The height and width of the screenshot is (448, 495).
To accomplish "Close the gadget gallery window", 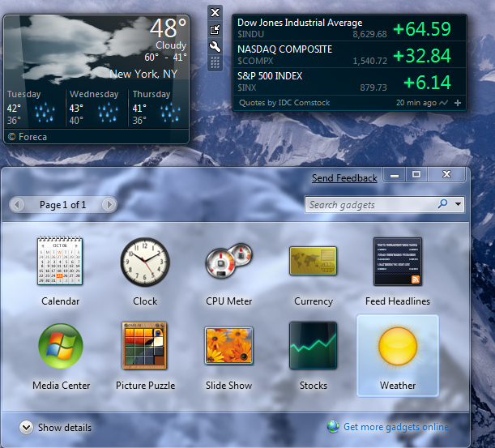I will 446,175.
